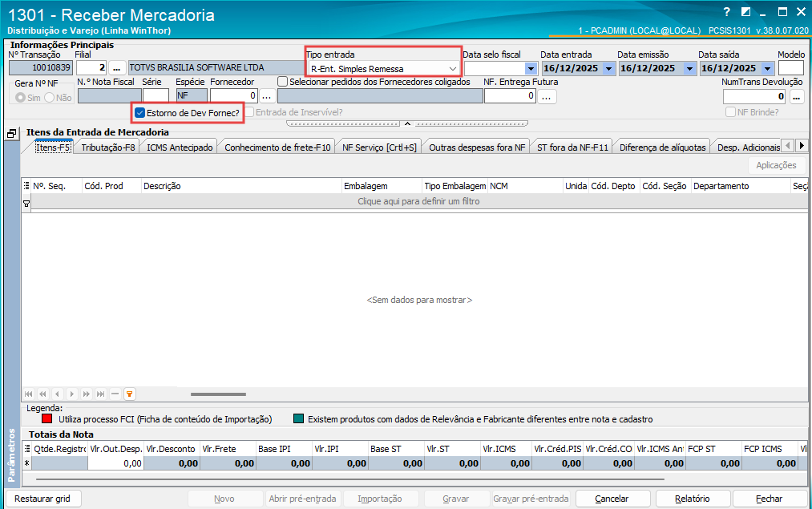Click the horizontal scrollbar thumb of items grid
812x509 pixels.
[218, 394]
